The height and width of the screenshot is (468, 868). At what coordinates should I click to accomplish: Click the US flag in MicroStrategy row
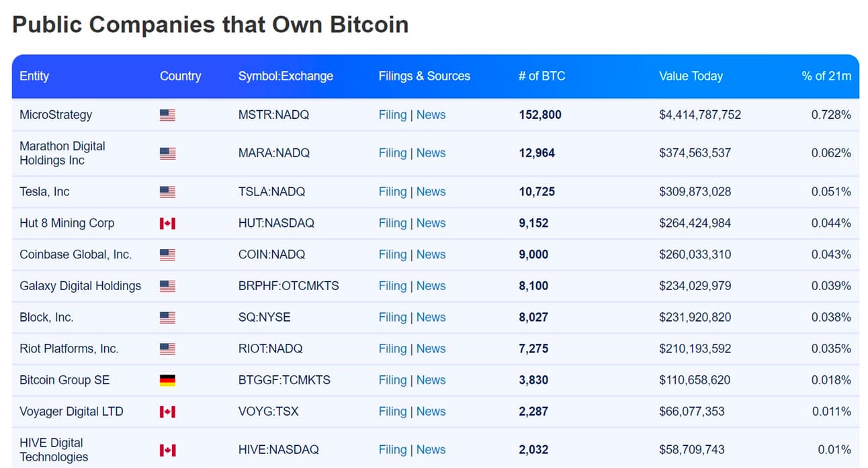(167, 115)
